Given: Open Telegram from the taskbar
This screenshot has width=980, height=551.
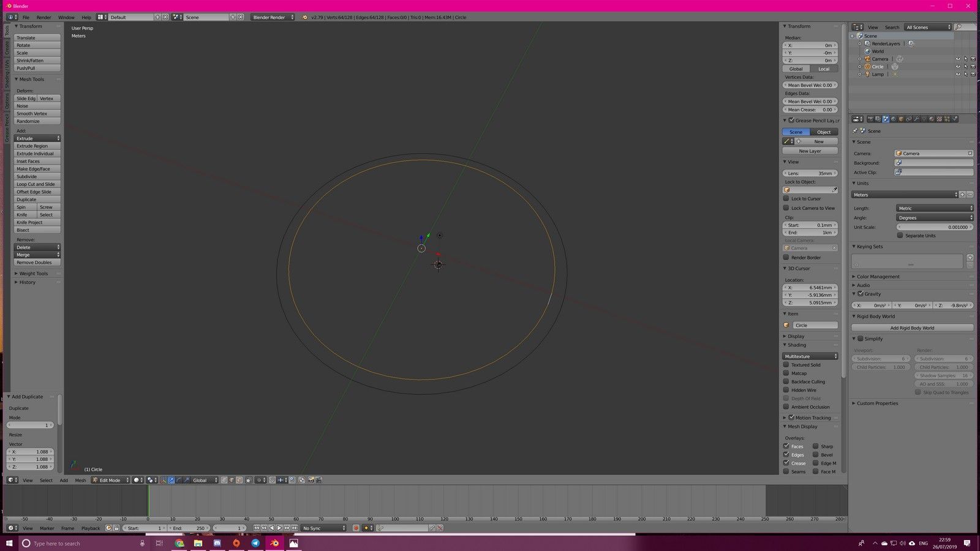Looking at the screenshot, I should (x=255, y=543).
